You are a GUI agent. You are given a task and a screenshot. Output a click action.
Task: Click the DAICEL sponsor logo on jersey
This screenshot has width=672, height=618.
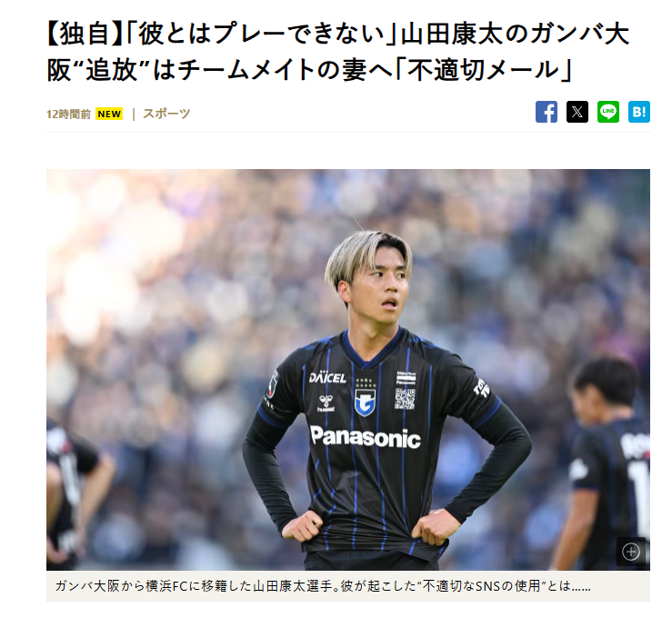[x=327, y=377]
